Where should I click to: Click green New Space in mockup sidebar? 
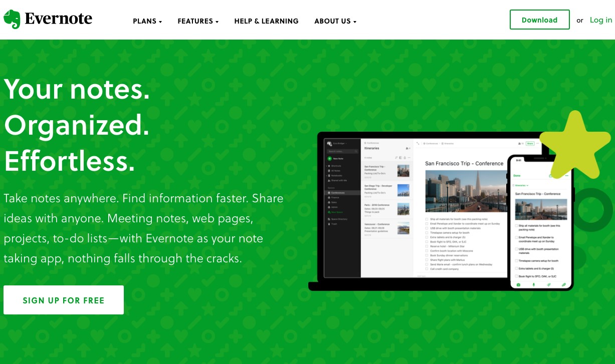[335, 212]
